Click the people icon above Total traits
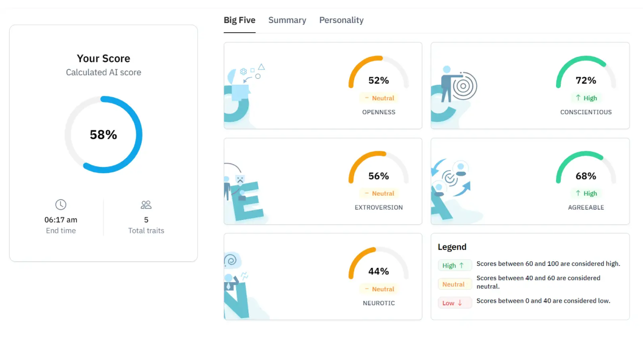The image size is (644, 338). 146,204
